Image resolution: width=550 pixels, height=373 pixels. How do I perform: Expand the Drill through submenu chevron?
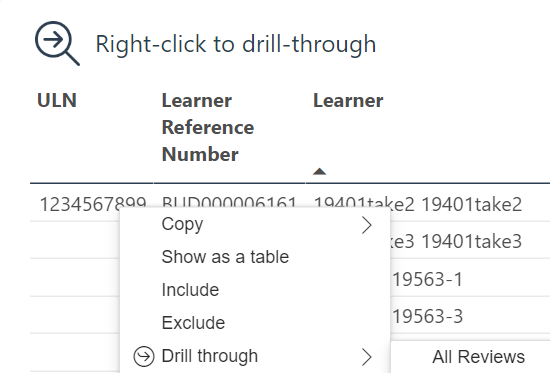click(367, 357)
